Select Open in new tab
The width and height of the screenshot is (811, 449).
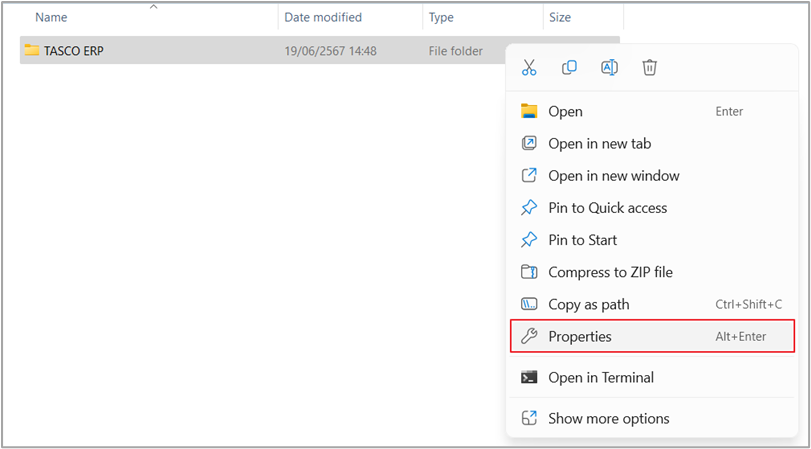[599, 144]
